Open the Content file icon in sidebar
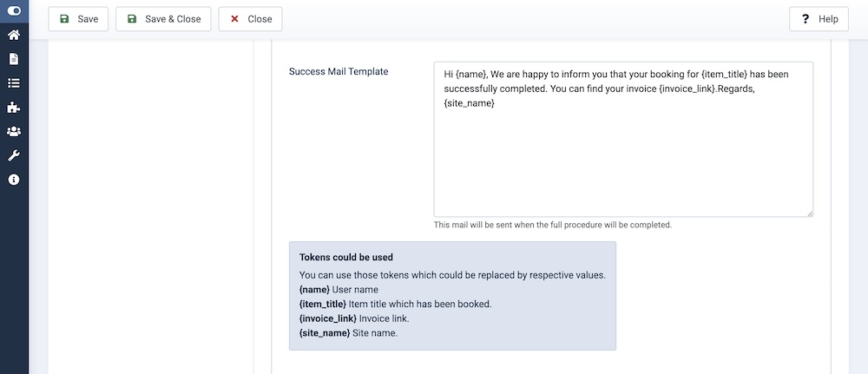The image size is (868, 374). [x=14, y=60]
